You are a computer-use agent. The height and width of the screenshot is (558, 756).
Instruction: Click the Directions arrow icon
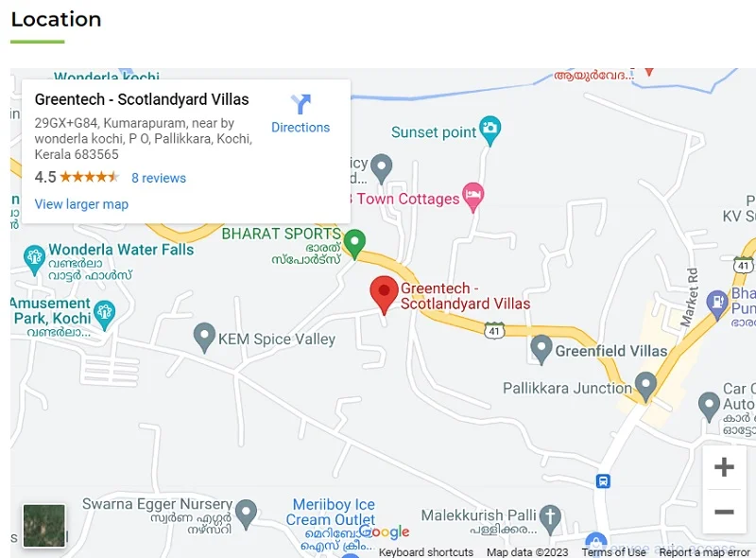click(301, 104)
